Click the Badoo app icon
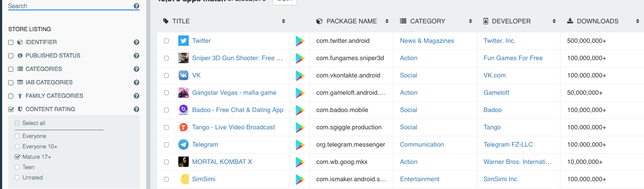The width and height of the screenshot is (644, 189). coord(184,110)
